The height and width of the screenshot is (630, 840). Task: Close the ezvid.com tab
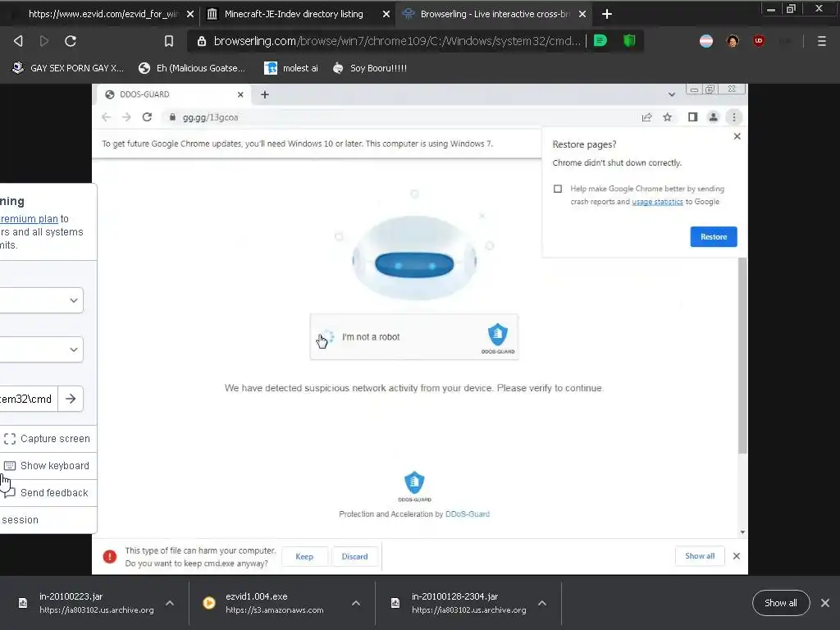coord(189,15)
